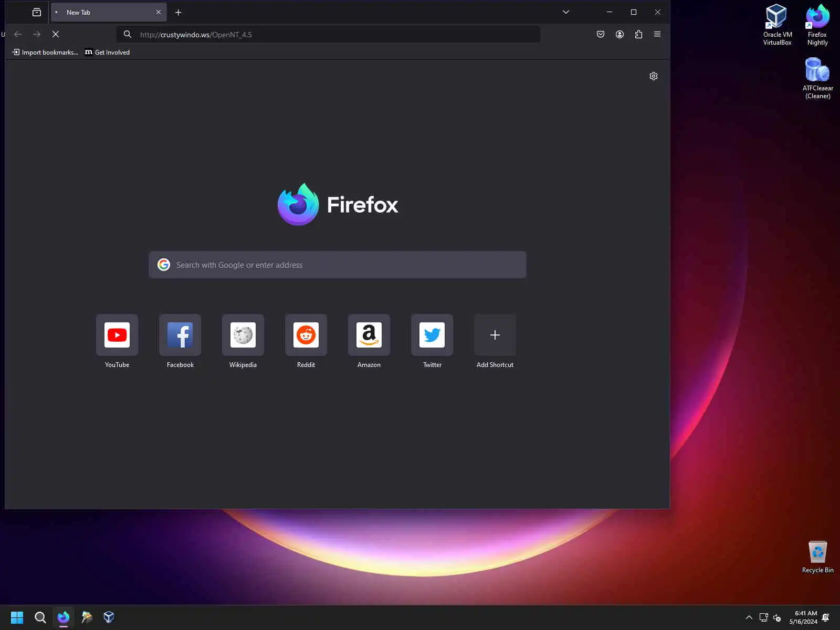
Task: Open the Firefox View tab list icon
Action: tap(37, 12)
